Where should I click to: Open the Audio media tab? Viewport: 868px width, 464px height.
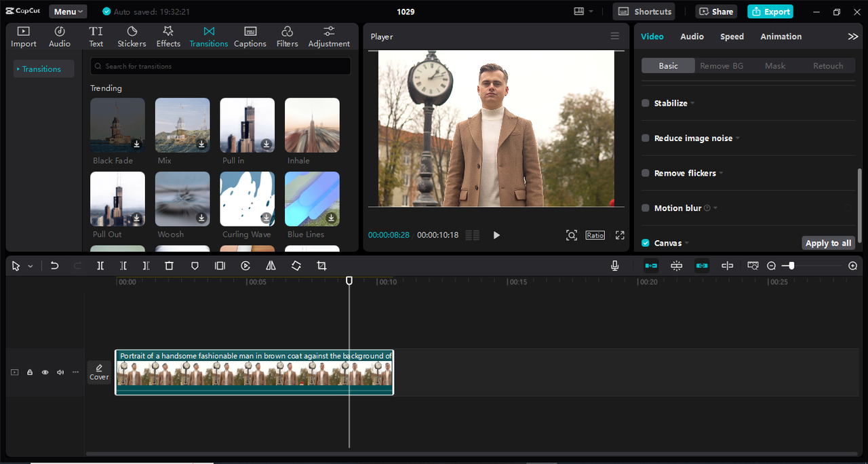pyautogui.click(x=60, y=37)
